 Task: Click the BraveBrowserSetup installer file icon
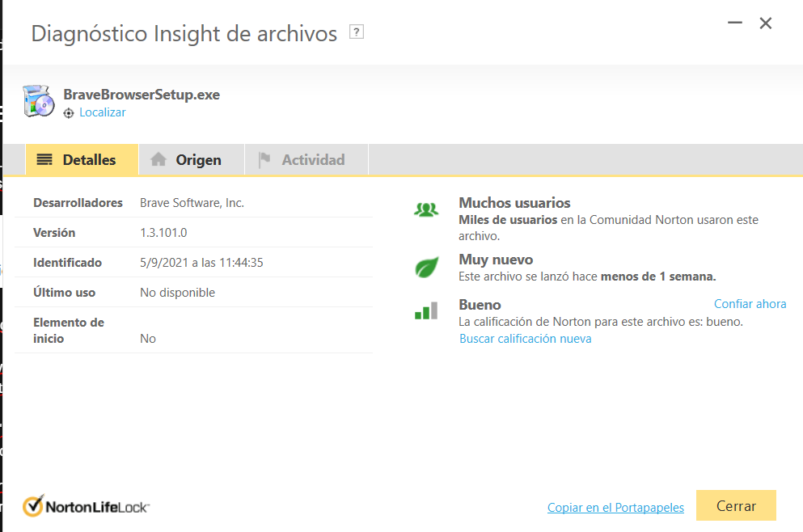coord(38,101)
